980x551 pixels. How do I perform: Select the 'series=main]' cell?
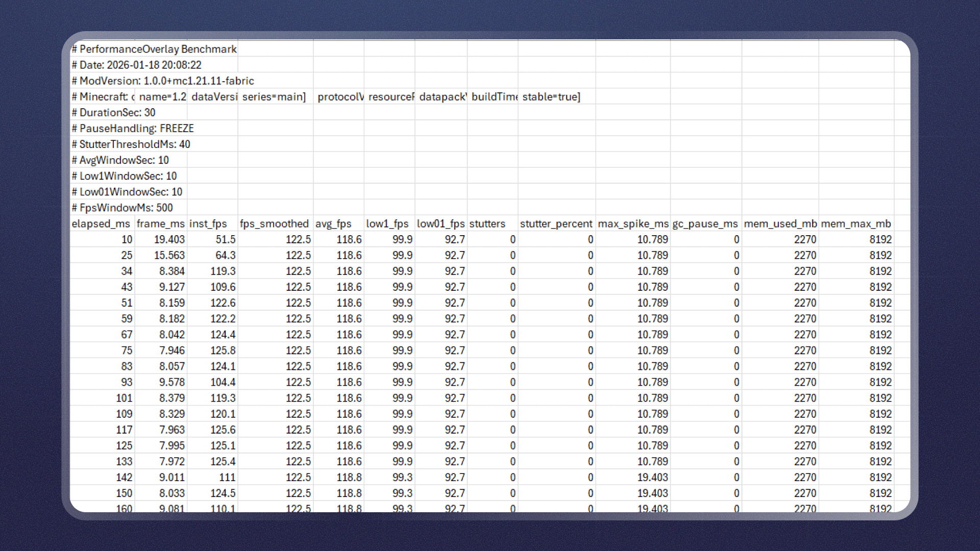click(x=276, y=96)
